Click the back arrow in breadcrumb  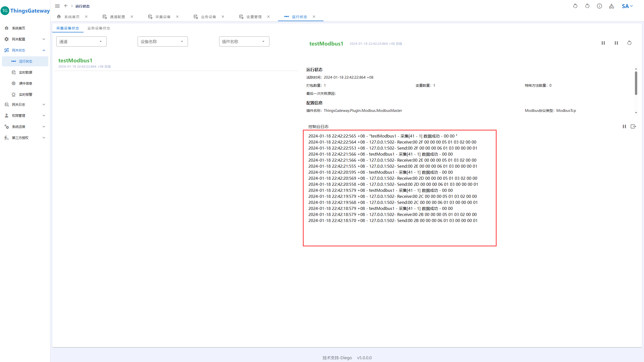tap(66, 6)
